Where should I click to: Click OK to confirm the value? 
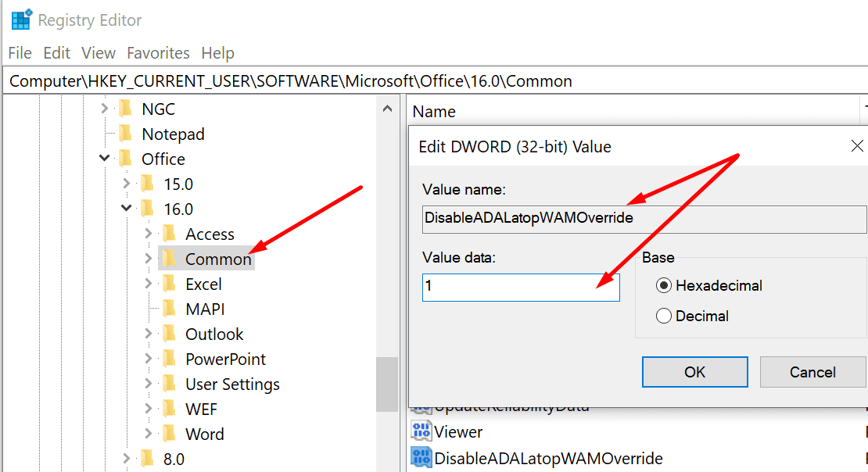point(694,371)
